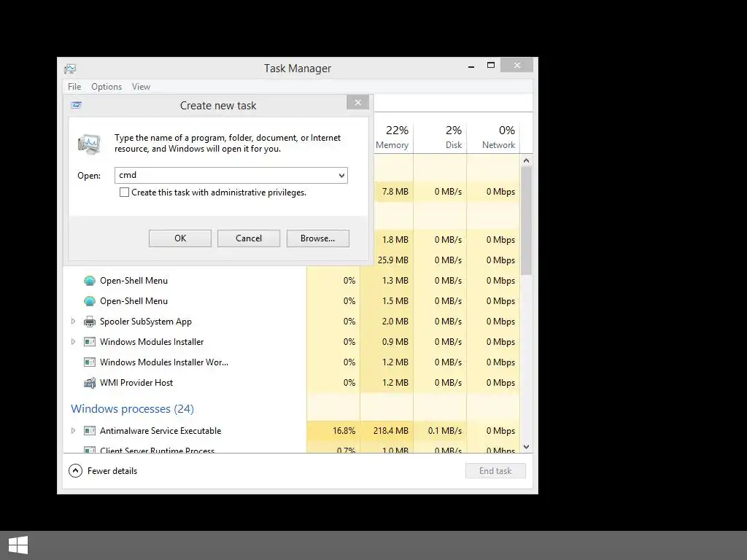Minimize the Task Manager window
Viewport: 747px width, 560px height.
471,66
